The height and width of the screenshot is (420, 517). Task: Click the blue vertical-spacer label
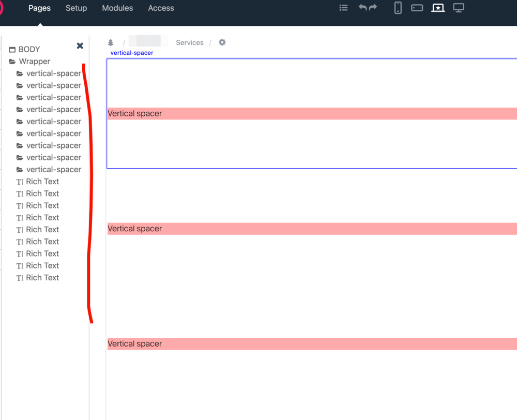[x=132, y=53]
